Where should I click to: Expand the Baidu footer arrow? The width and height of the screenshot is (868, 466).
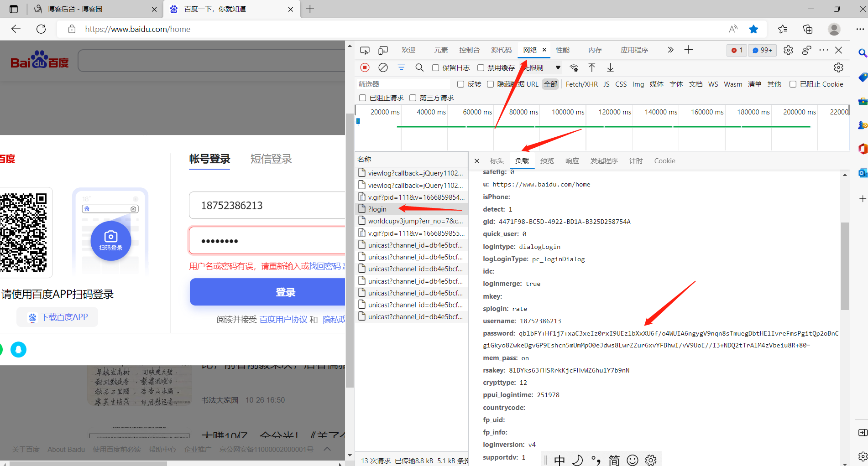(x=327, y=449)
